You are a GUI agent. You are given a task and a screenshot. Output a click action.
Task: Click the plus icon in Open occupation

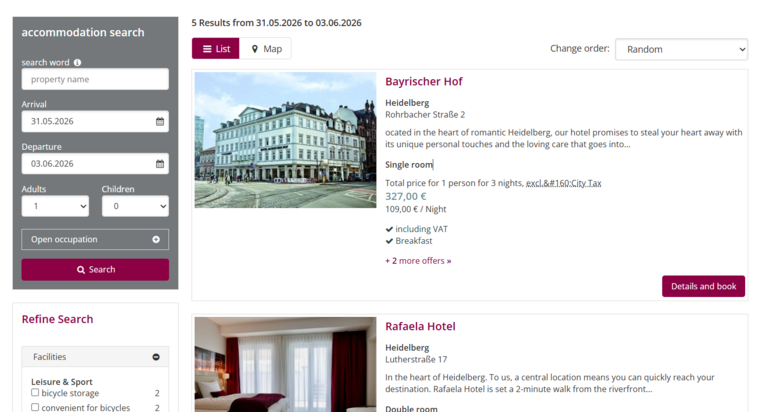point(156,239)
